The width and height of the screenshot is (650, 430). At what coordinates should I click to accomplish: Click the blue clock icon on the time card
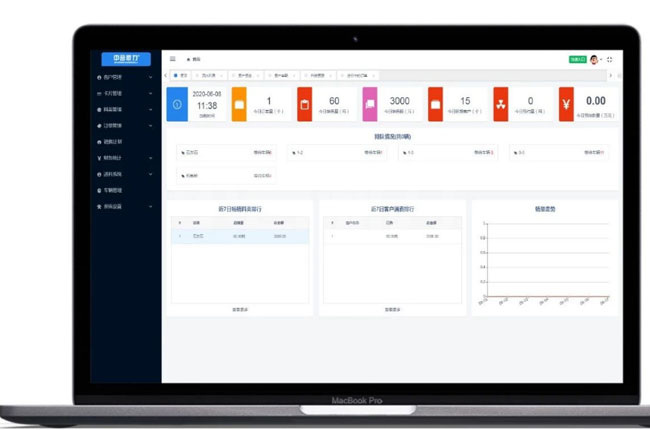(x=176, y=104)
